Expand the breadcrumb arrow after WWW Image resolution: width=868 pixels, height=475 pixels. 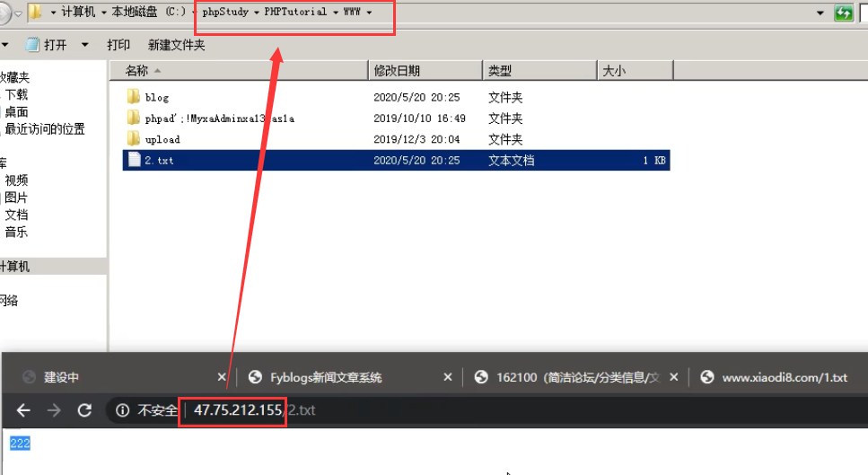coord(369,13)
